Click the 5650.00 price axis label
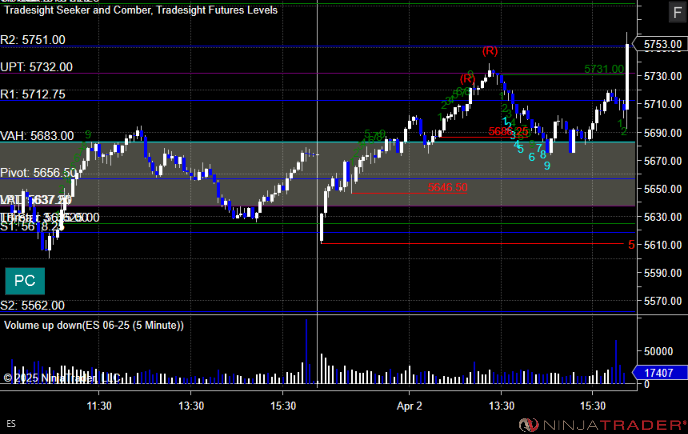 663,189
